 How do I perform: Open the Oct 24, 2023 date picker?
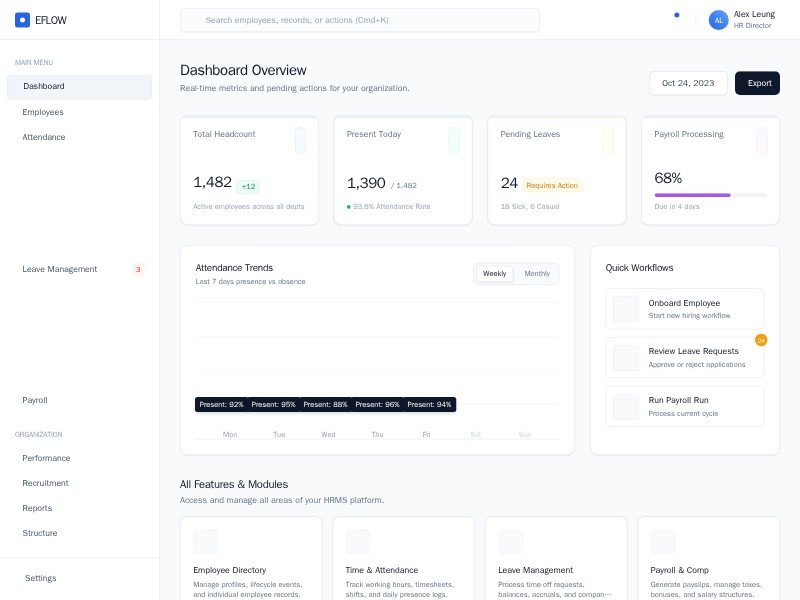coord(688,83)
